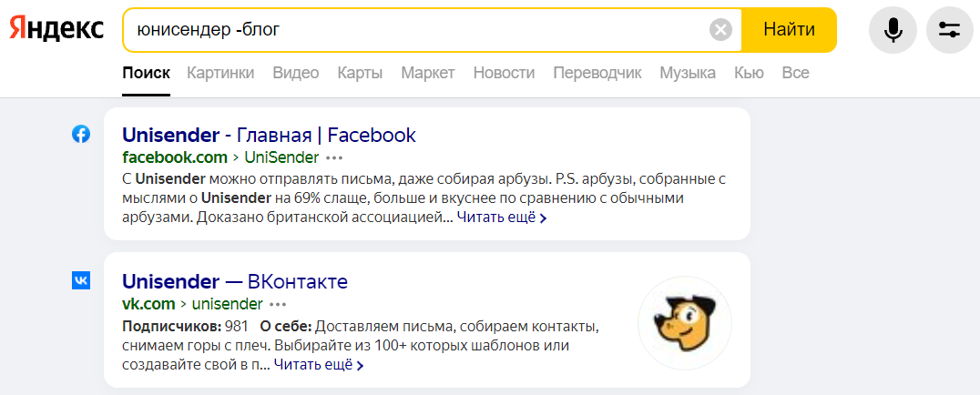980x395 pixels.
Task: Click the VK favicon beside the second result
Action: 81,280
